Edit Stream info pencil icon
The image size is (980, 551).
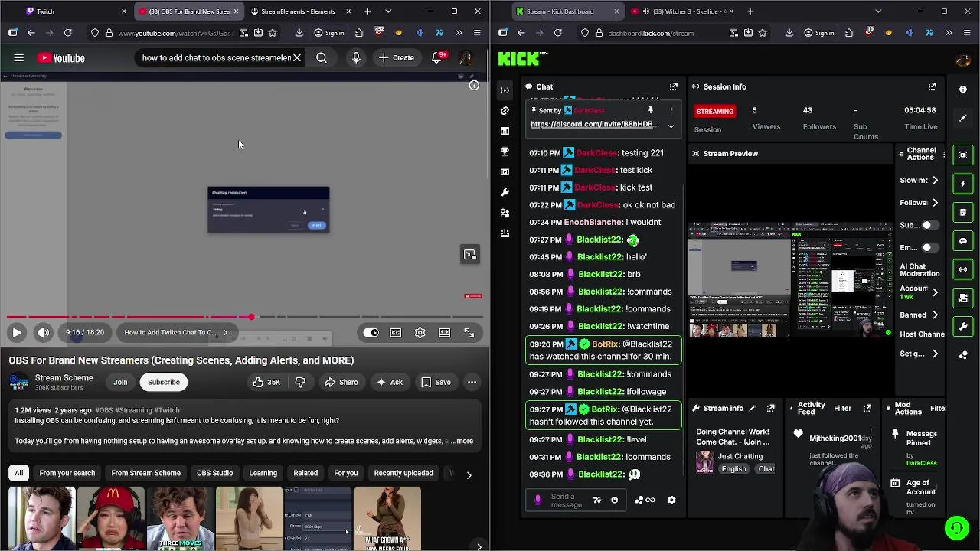(752, 409)
